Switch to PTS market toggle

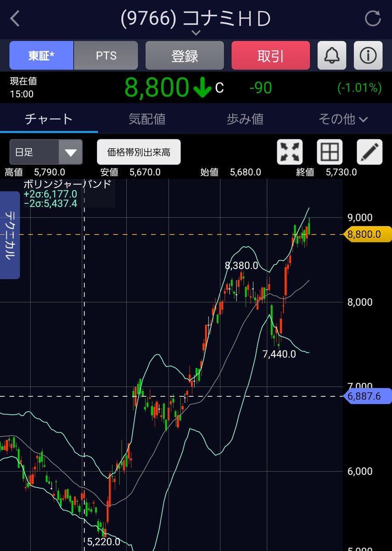coord(106,56)
